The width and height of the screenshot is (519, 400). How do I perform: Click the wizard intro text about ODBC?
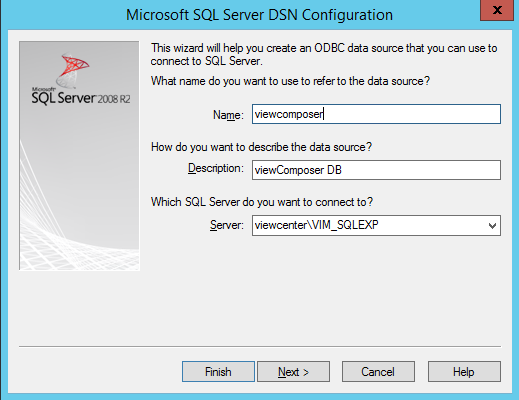324,55
